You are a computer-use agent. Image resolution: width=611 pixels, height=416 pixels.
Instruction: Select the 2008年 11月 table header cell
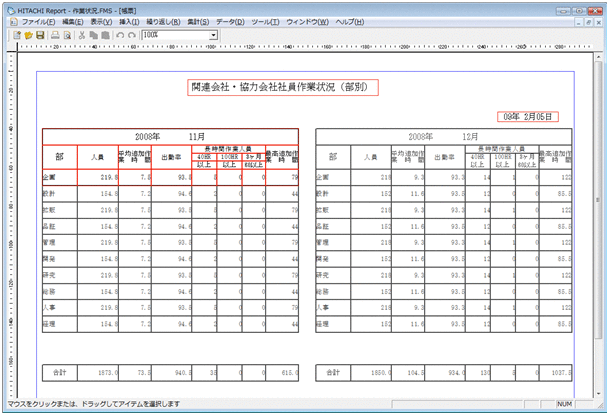point(171,136)
